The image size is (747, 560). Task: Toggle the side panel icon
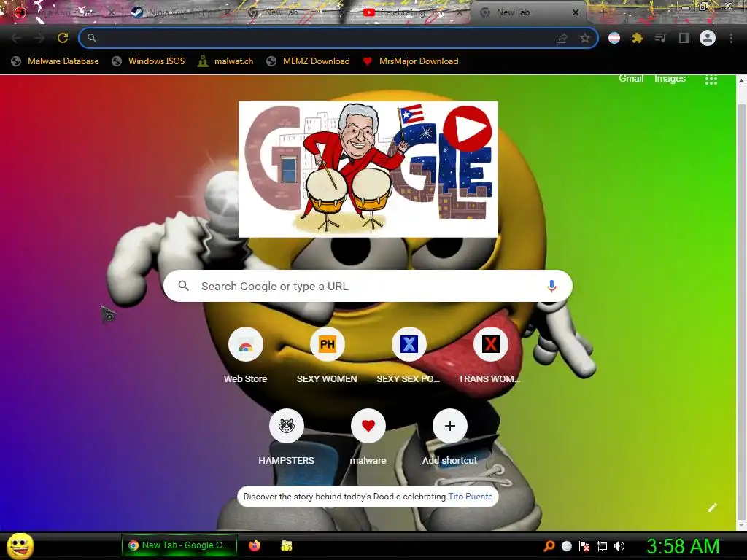click(x=684, y=38)
